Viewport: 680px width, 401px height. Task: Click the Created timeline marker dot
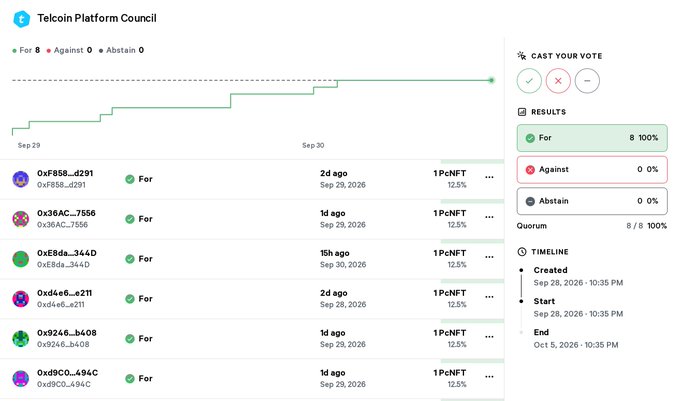pyautogui.click(x=521, y=270)
